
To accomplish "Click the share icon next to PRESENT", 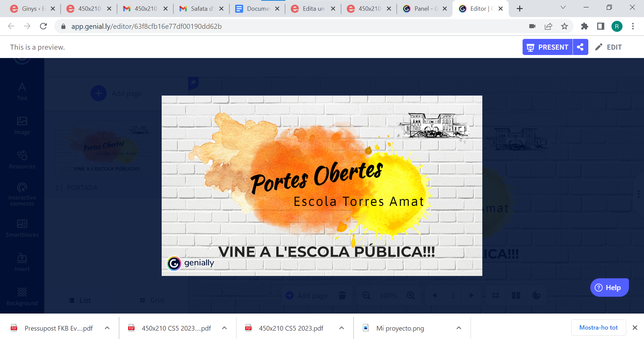I will pyautogui.click(x=580, y=47).
